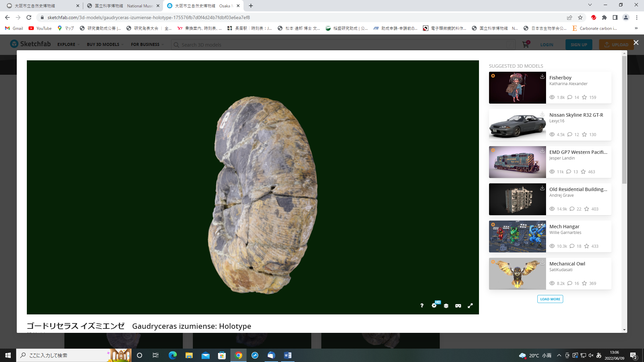Click the muted volume tray icon
This screenshot has height=362, width=644.
pos(591,355)
